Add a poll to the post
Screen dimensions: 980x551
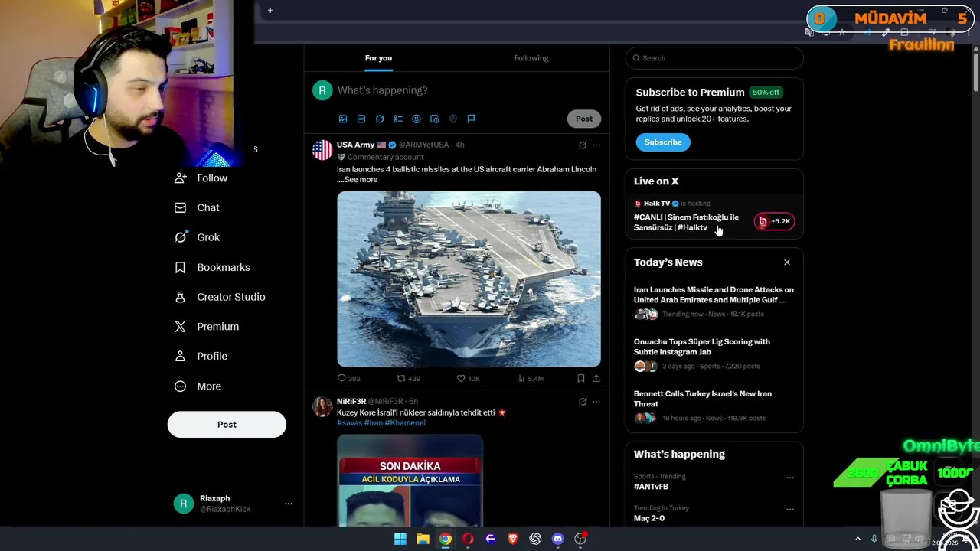tap(398, 119)
